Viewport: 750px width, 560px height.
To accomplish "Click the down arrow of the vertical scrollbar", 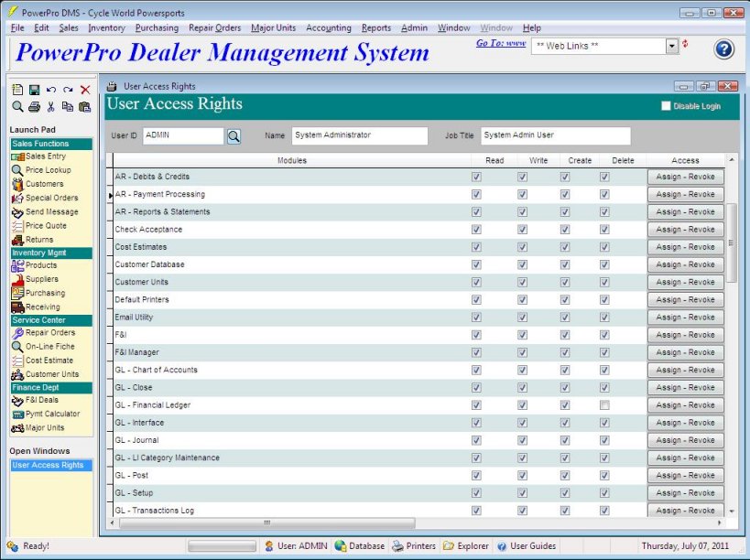I will (x=731, y=511).
